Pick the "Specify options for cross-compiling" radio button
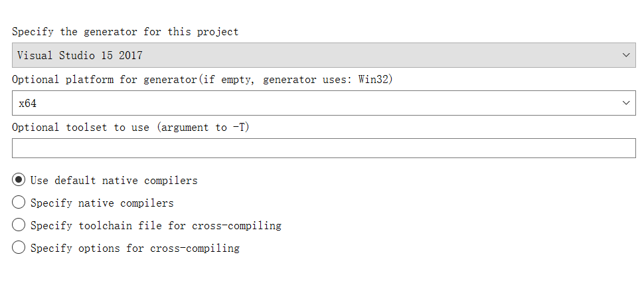This screenshot has height=293, width=644. tap(19, 248)
